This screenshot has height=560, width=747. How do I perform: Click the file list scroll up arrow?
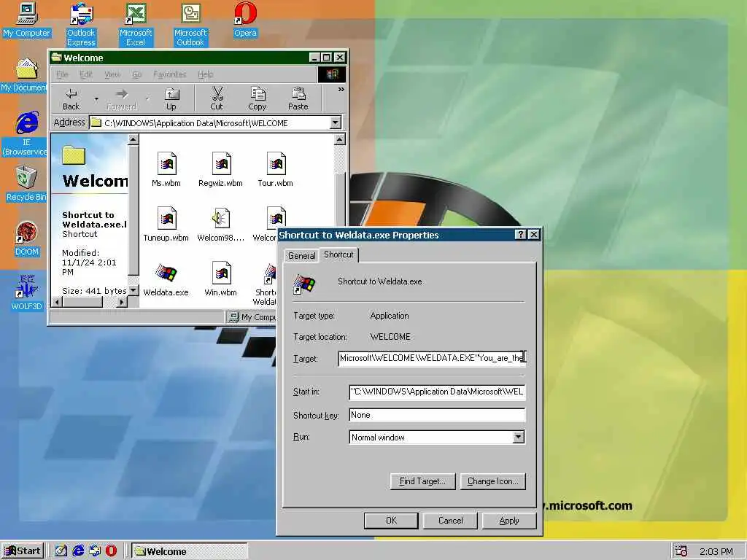340,139
